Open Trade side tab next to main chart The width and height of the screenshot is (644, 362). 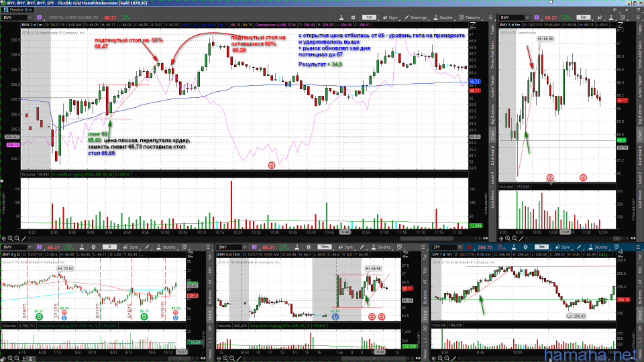[x=492, y=29]
